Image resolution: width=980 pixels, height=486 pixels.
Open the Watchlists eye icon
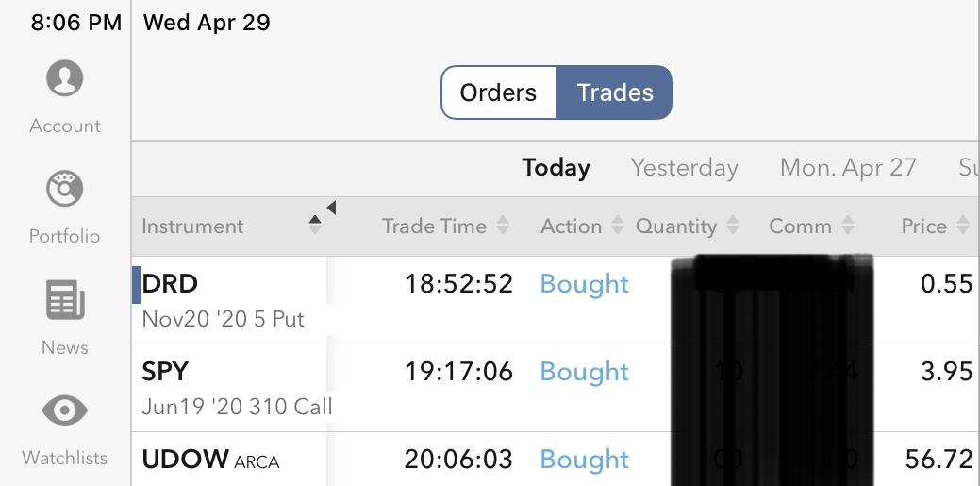[64, 411]
